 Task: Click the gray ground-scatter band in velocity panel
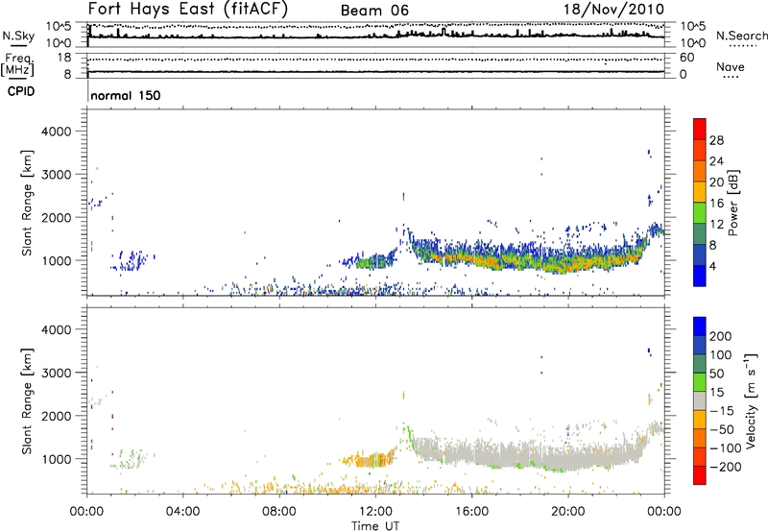[529, 455]
